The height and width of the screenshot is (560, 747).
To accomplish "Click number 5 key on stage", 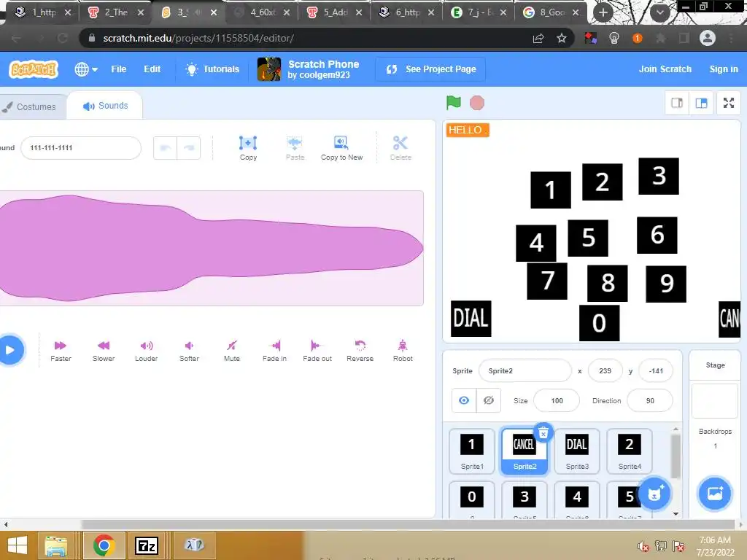I will tap(588, 238).
